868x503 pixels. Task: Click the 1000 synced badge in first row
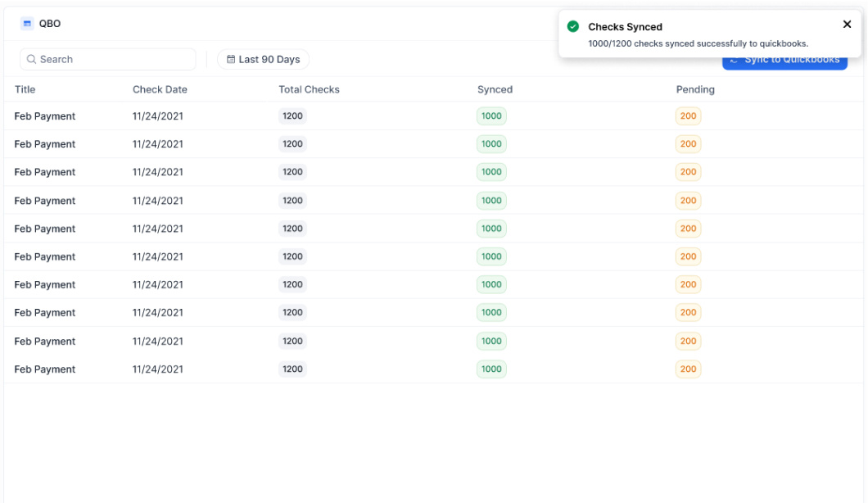(x=491, y=116)
